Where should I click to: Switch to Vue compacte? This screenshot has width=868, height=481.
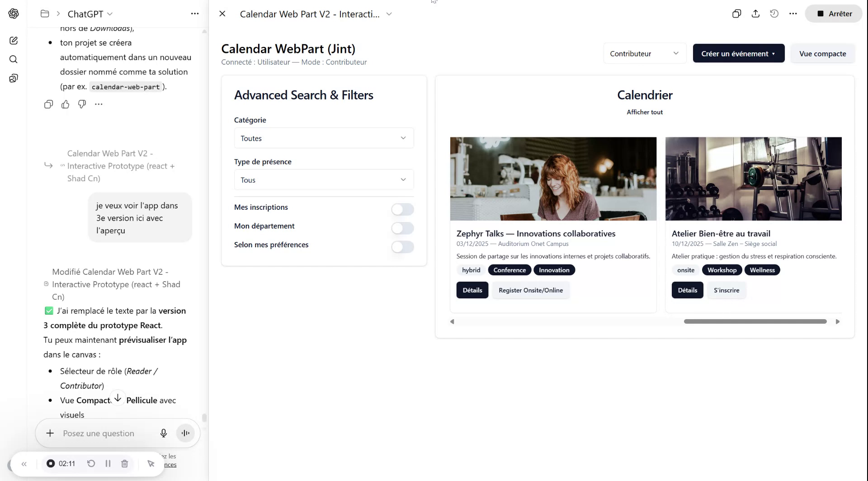(822, 53)
